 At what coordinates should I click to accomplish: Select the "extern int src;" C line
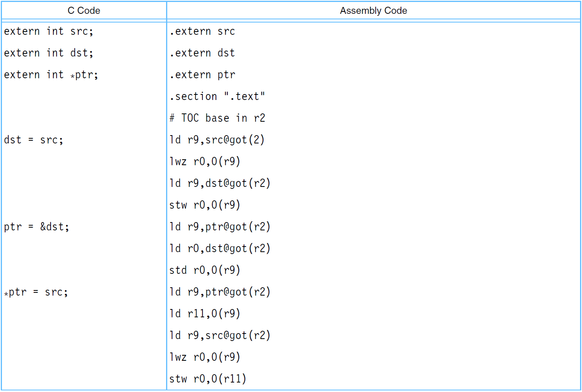pos(49,31)
